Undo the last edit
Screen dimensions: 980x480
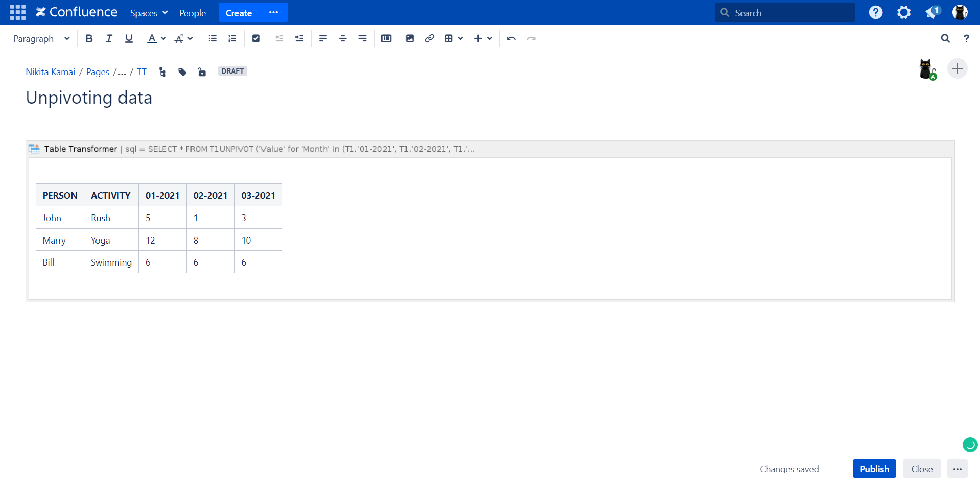point(511,38)
